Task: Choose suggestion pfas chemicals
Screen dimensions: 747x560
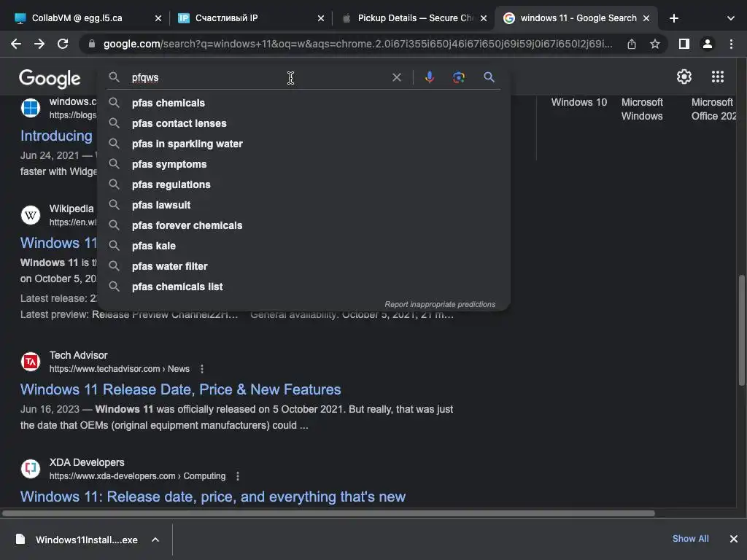Action: point(303,103)
